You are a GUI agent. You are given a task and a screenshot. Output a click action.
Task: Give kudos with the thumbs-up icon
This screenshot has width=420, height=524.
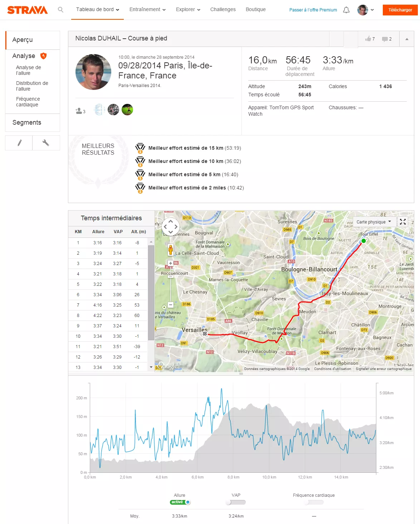click(x=368, y=39)
